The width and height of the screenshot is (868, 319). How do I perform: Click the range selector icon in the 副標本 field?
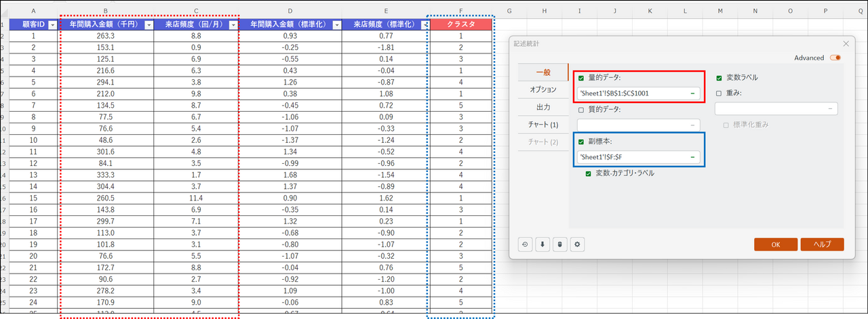tap(693, 157)
